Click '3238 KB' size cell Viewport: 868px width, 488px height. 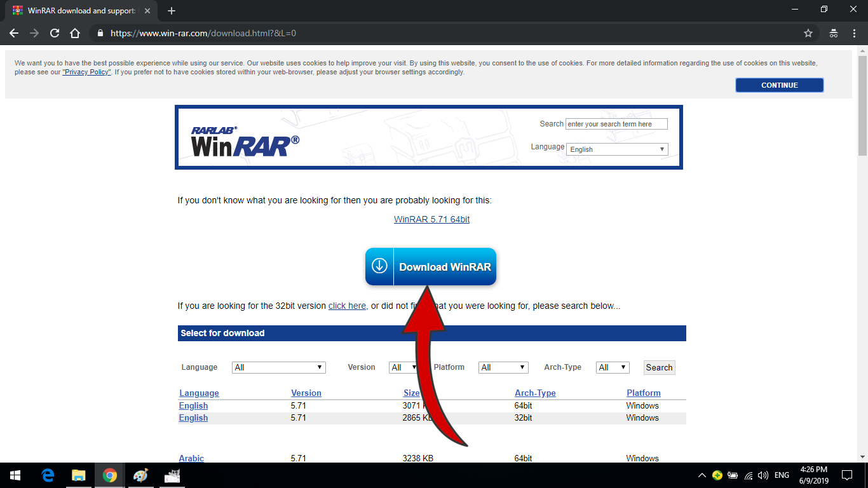(419, 458)
